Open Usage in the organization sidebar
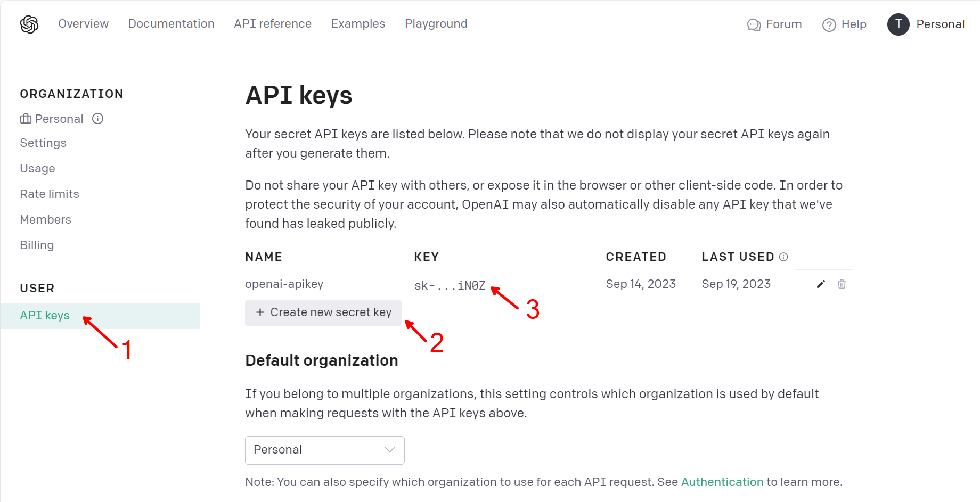 point(37,169)
